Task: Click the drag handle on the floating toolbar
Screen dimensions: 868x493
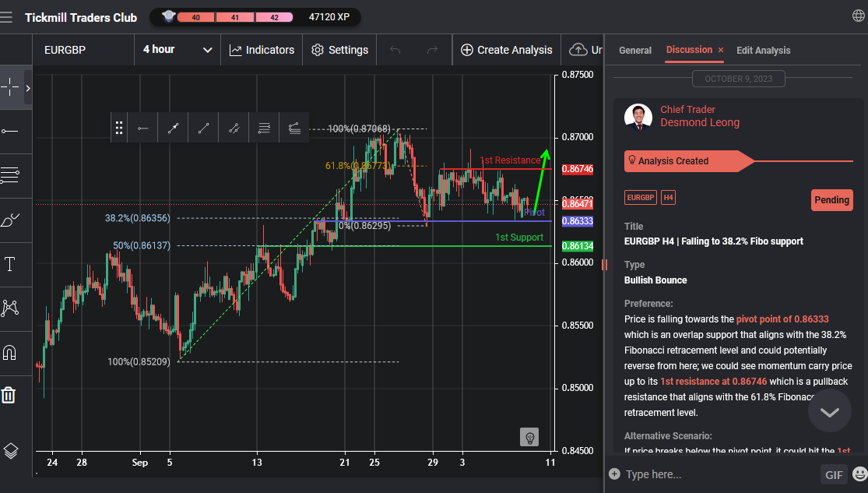Action: (x=118, y=128)
